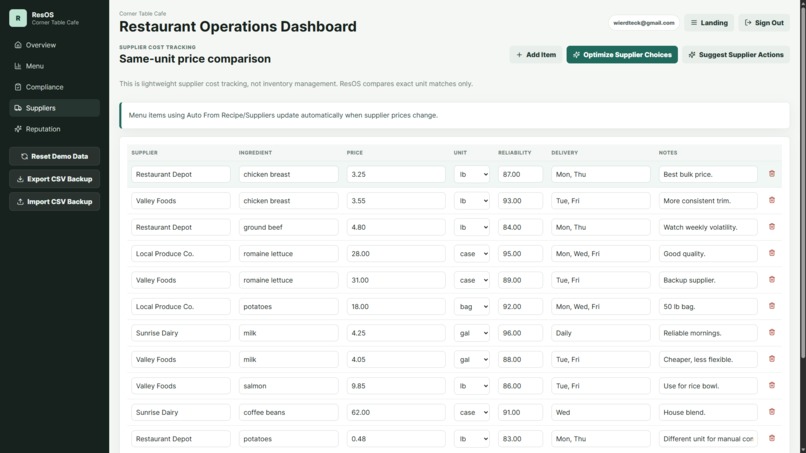Edit reliability field showing 83.00
The image size is (806, 453).
[x=520, y=439]
